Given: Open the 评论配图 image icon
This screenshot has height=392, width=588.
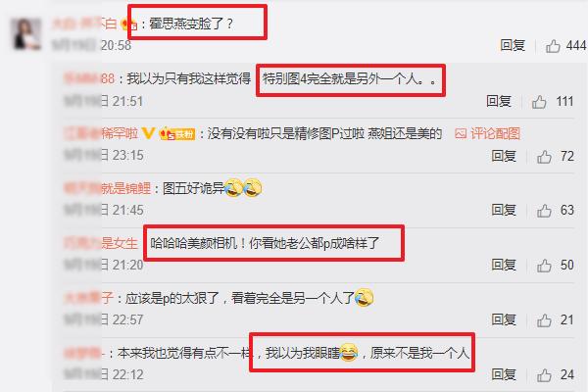Looking at the screenshot, I should coord(461,133).
